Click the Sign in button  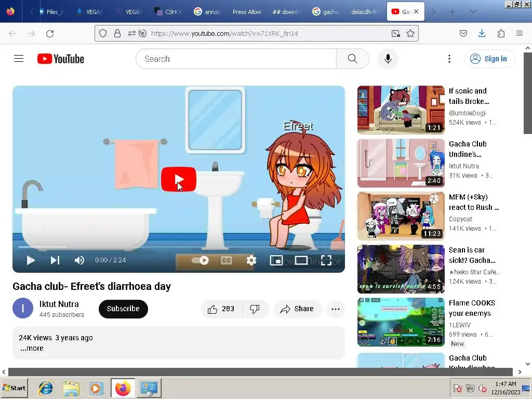point(489,59)
